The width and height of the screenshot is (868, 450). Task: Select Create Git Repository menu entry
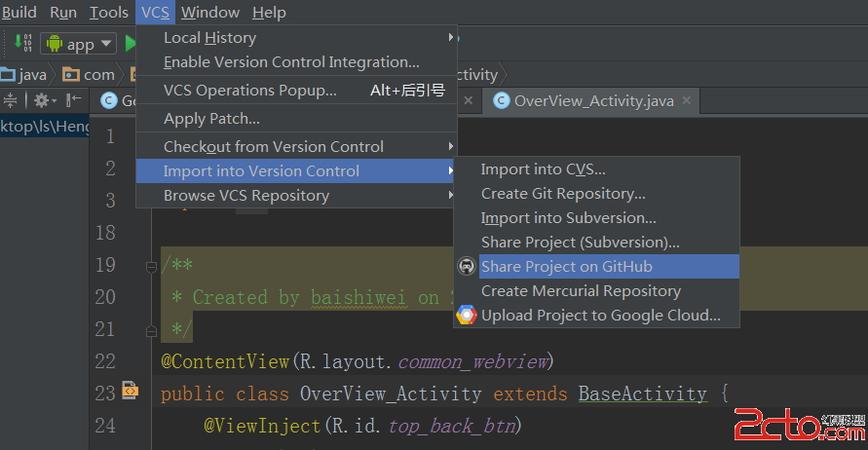click(563, 194)
